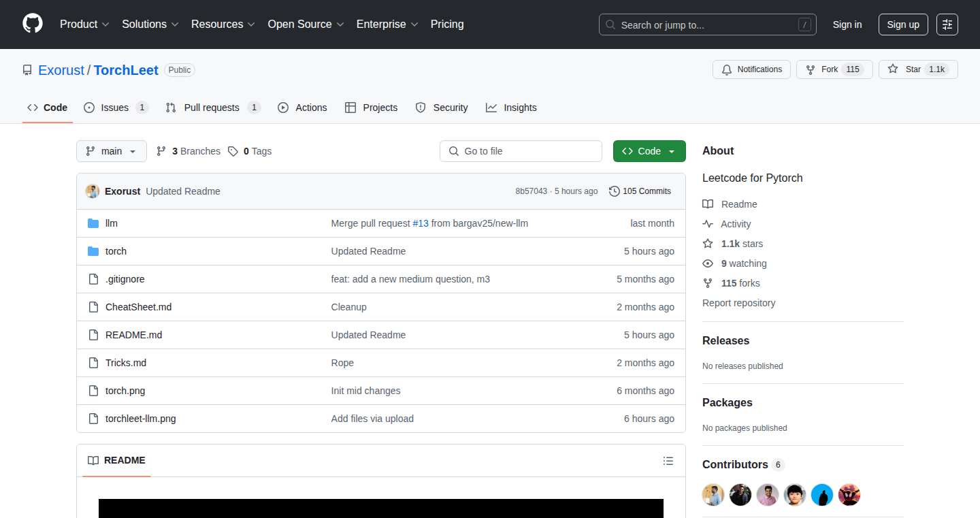Switch to the Issues tab
Image resolution: width=980 pixels, height=518 pixels.
click(116, 108)
